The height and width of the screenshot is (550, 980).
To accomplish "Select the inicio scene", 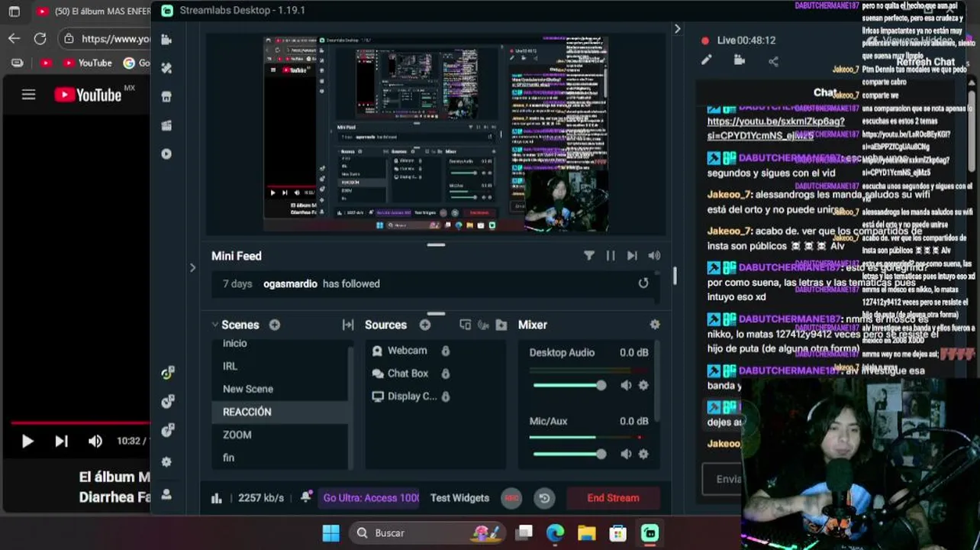I will point(279,343).
